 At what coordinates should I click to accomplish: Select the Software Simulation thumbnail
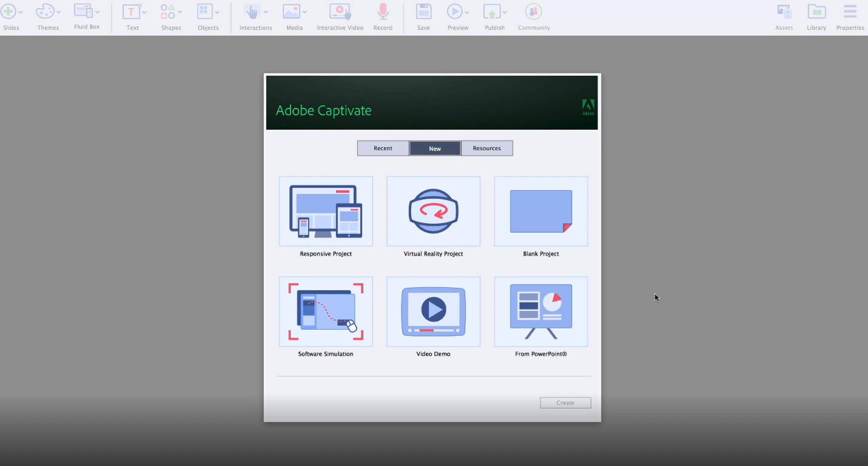click(x=326, y=311)
